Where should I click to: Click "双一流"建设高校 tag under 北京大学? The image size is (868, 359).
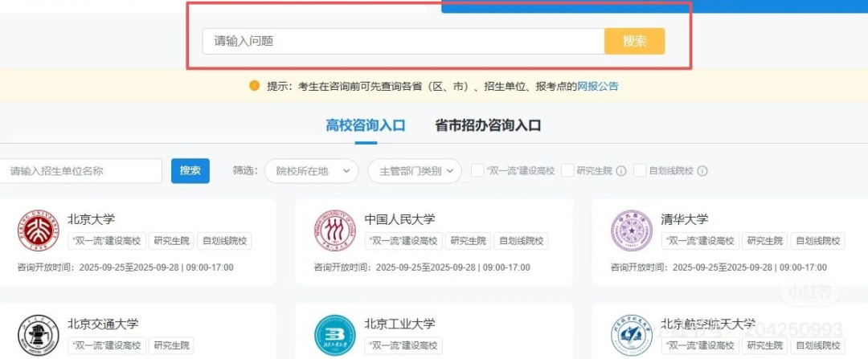point(107,241)
